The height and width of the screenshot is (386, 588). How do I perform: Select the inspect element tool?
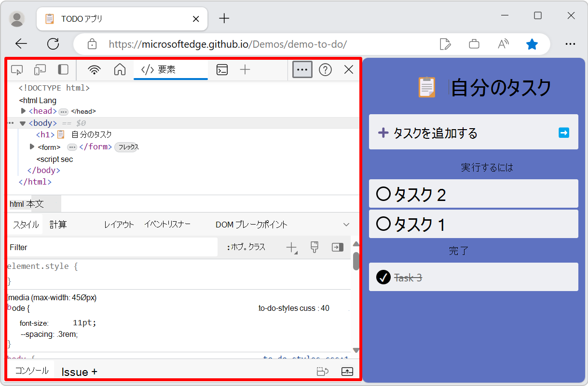pyautogui.click(x=17, y=69)
